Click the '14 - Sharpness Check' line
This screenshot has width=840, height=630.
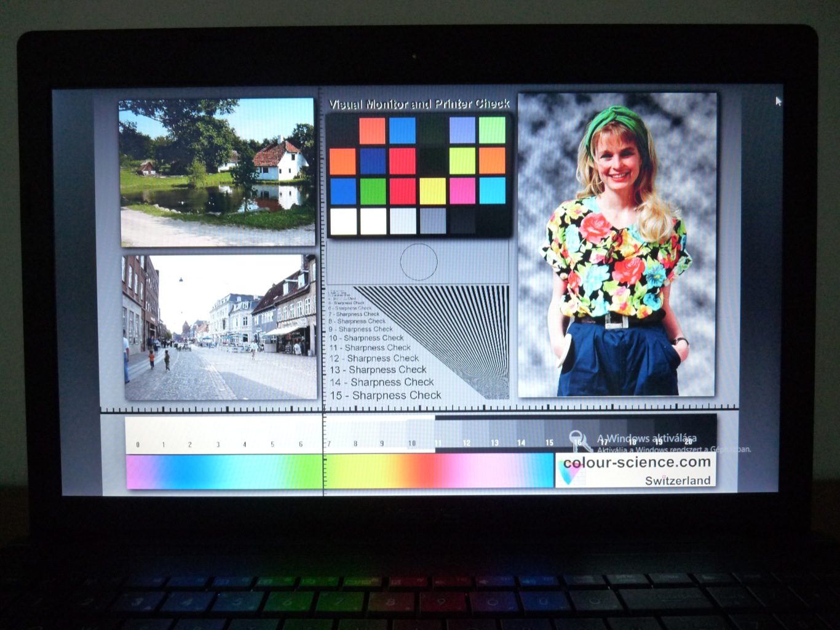pos(382,382)
